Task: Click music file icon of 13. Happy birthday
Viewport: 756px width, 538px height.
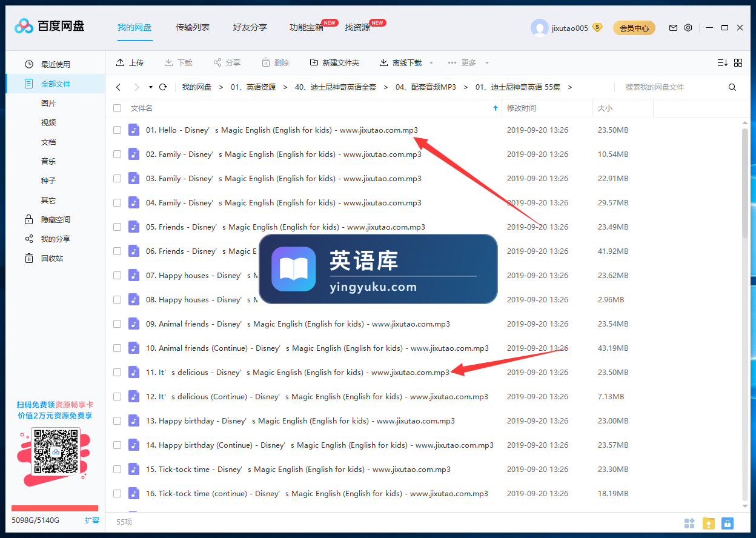Action: (134, 420)
